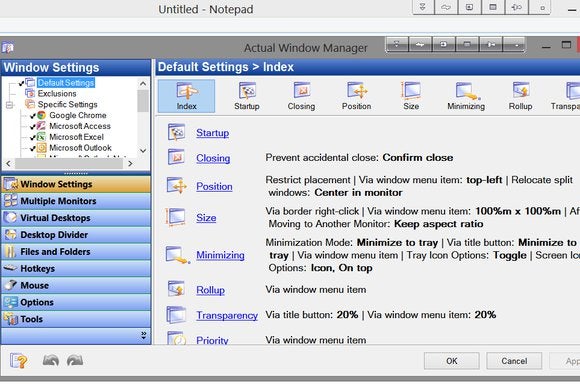Click the fourth extra title button in Notepad

(493, 7)
